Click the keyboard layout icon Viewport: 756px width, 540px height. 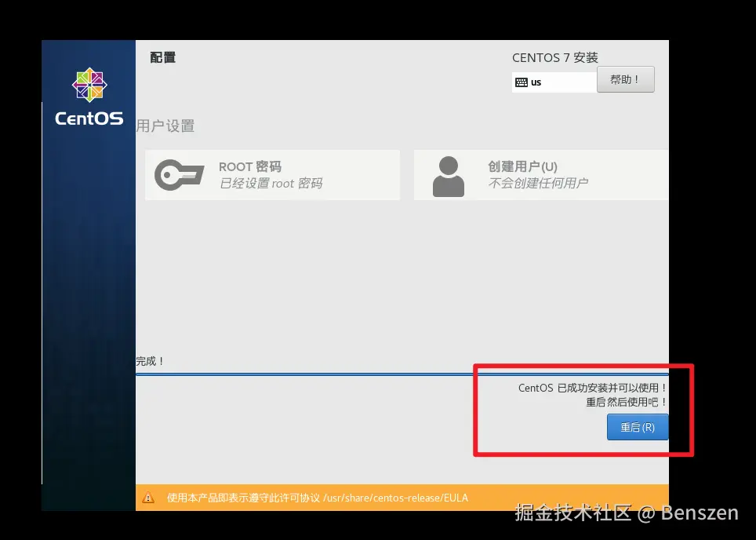click(522, 82)
